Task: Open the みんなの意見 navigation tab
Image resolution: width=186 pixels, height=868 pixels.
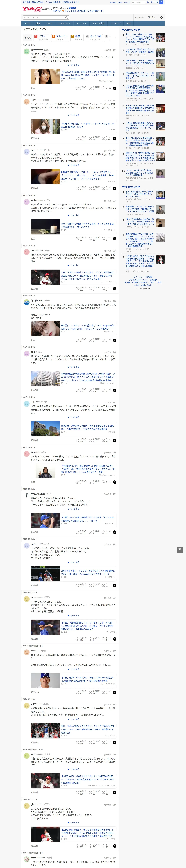Action: point(98,24)
